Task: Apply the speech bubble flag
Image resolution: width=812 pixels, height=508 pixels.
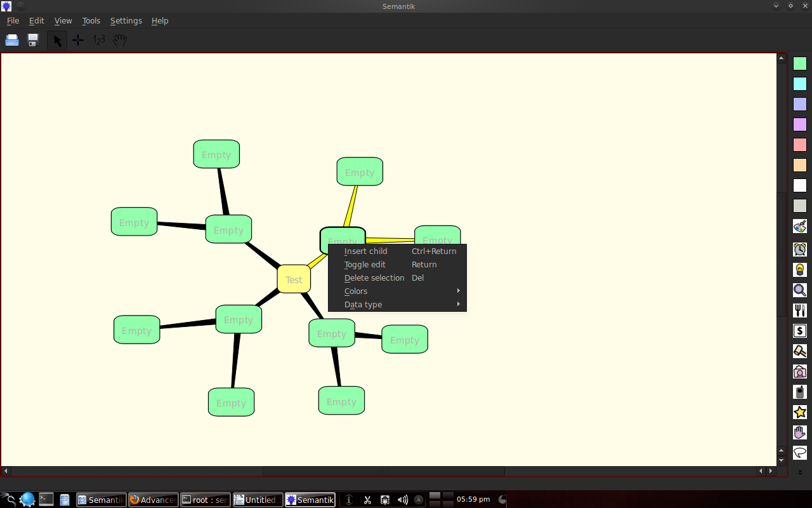Action: coord(800,453)
